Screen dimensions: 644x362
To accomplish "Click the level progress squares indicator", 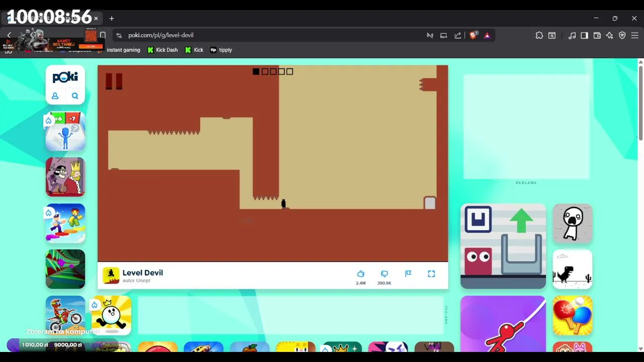I will coord(273,71).
